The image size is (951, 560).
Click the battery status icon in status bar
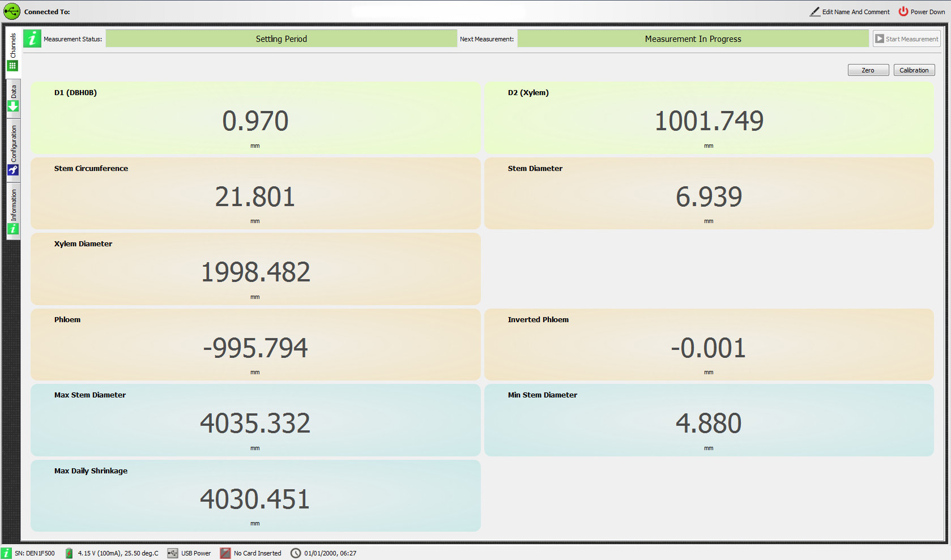tap(69, 553)
